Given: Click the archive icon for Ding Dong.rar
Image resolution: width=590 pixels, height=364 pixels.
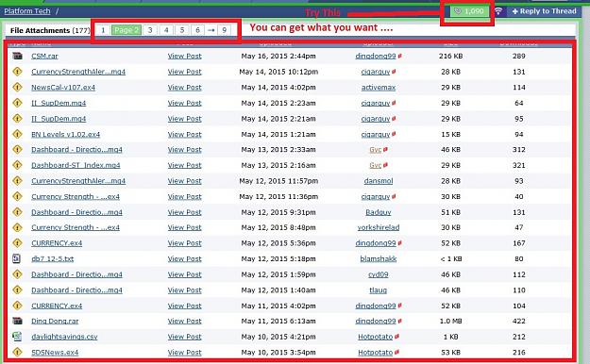Looking at the screenshot, I should [17, 321].
